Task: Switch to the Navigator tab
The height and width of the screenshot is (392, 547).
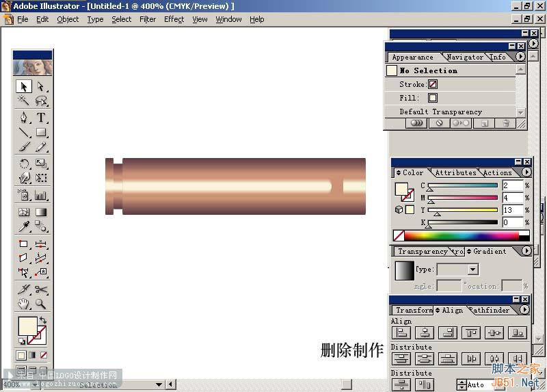Action: click(465, 57)
